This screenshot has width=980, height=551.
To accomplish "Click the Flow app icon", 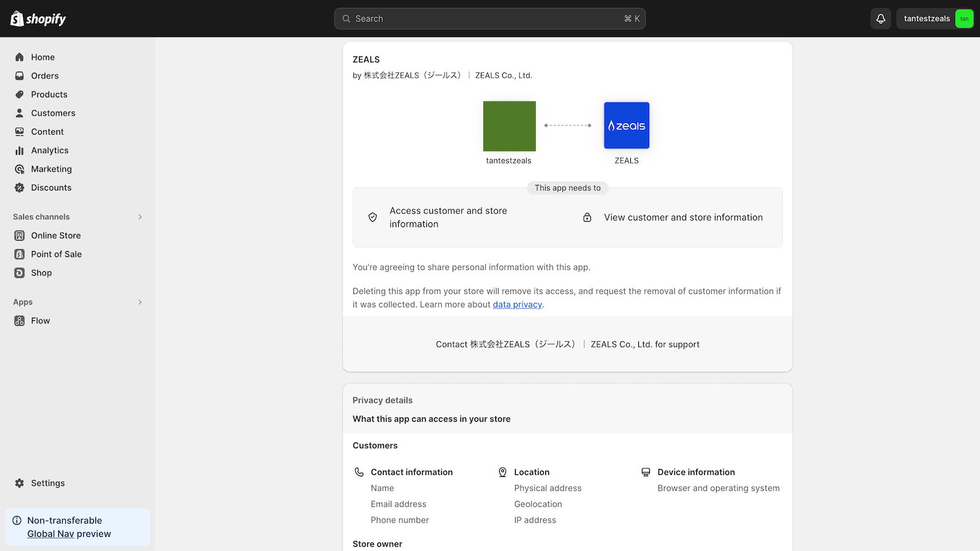I will pyautogui.click(x=20, y=321).
